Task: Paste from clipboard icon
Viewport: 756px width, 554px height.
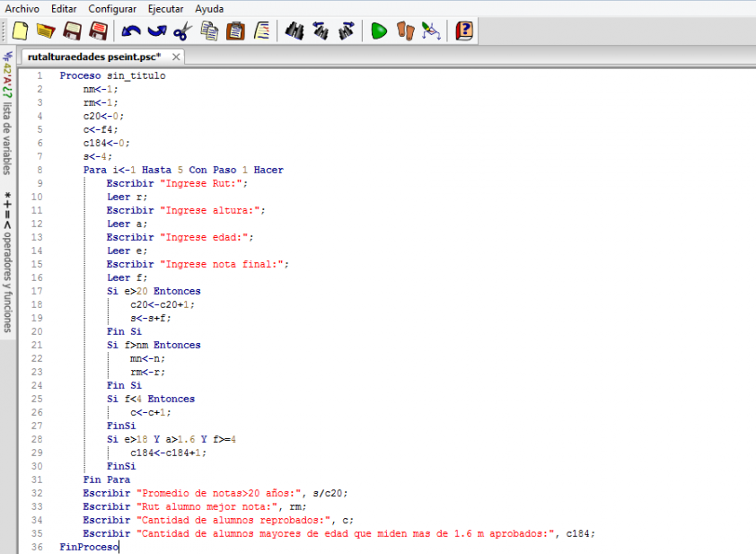Action: [236, 31]
